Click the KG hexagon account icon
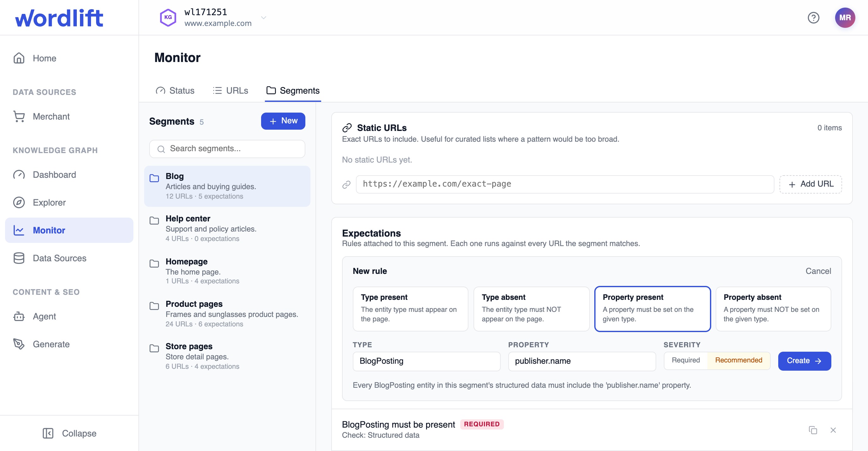 coord(168,17)
